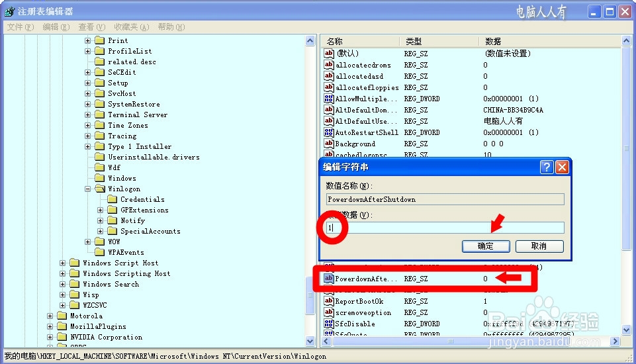
Task: Expand the GPExtensions key
Action: 100,210
